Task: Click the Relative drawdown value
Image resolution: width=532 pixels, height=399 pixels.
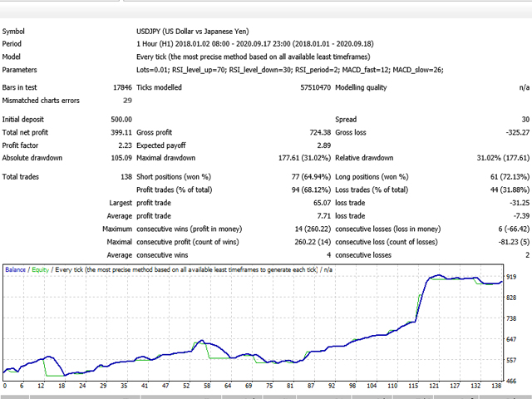Action: coord(496,158)
